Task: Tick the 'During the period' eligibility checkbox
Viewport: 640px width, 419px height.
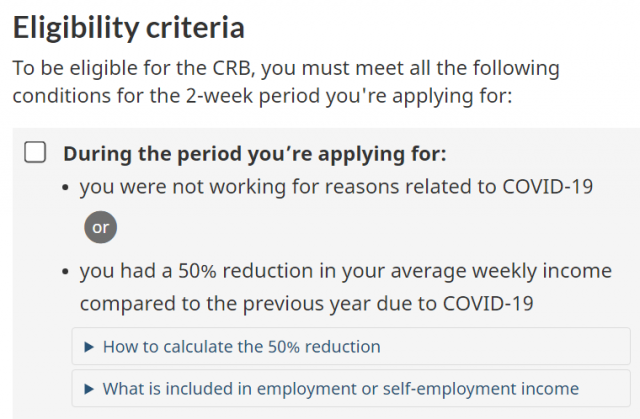Action: (x=35, y=152)
